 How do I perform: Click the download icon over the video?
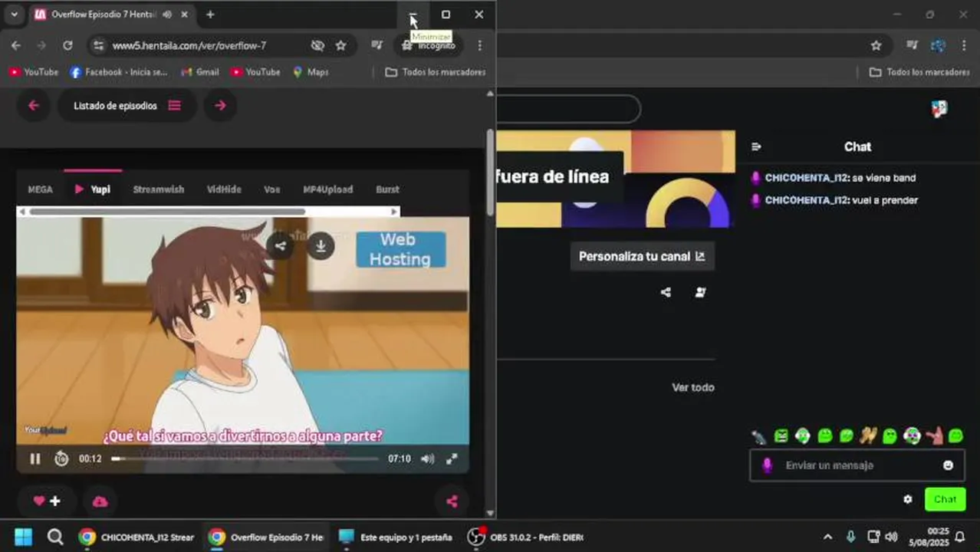click(x=321, y=246)
